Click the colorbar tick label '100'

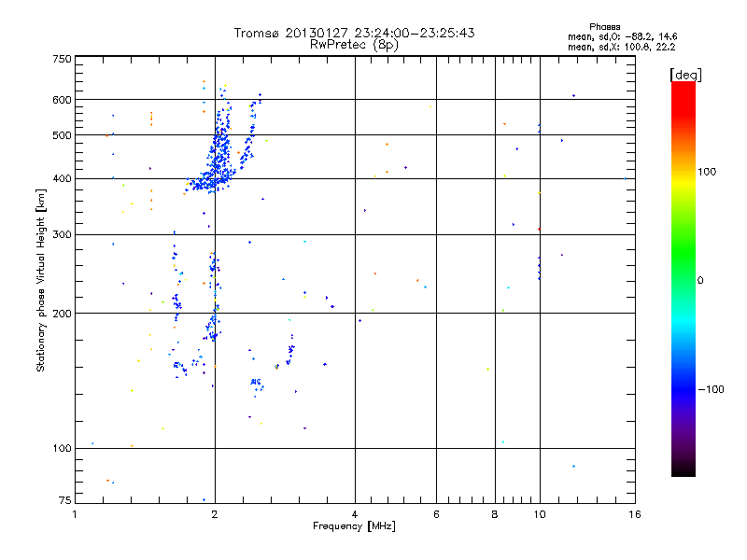click(707, 172)
